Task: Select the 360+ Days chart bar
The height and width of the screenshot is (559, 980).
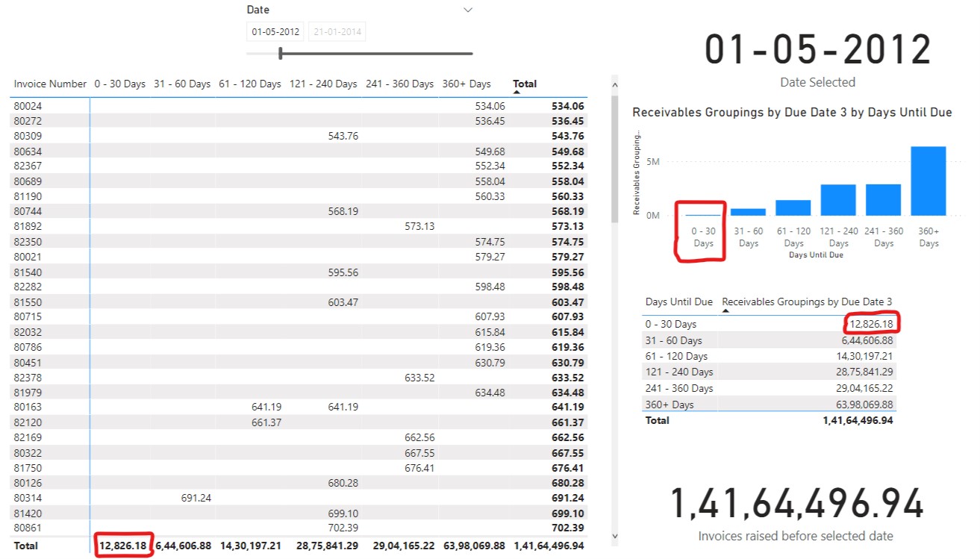Action: pyautogui.click(x=928, y=181)
